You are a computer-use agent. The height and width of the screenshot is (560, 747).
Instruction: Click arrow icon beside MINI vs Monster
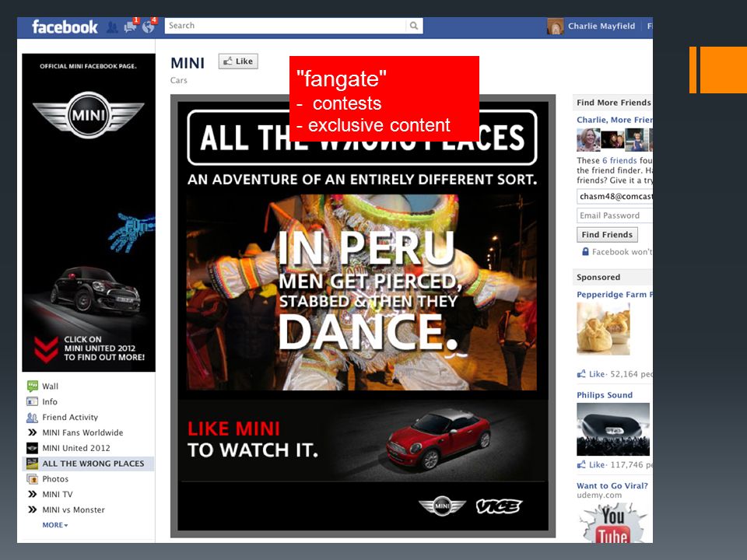[32, 509]
